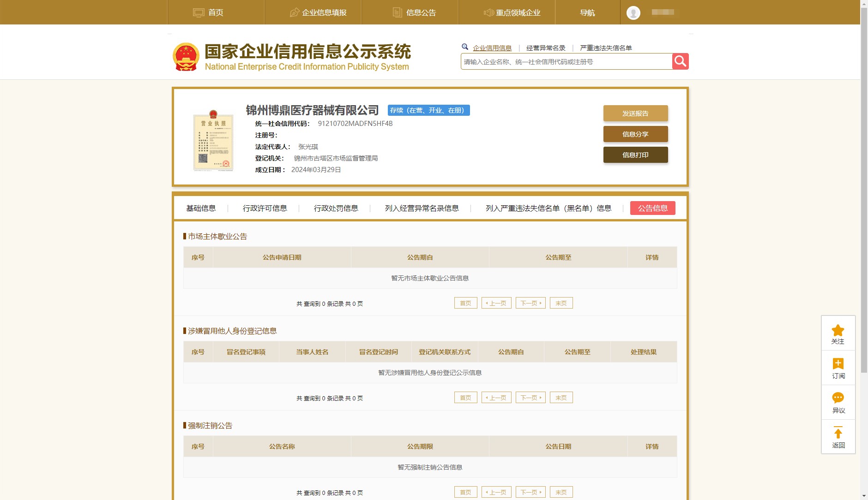The width and height of the screenshot is (868, 500).
Task: Click 首页 under 涉嫌冒用他人身份登记信息 table
Action: click(x=466, y=398)
